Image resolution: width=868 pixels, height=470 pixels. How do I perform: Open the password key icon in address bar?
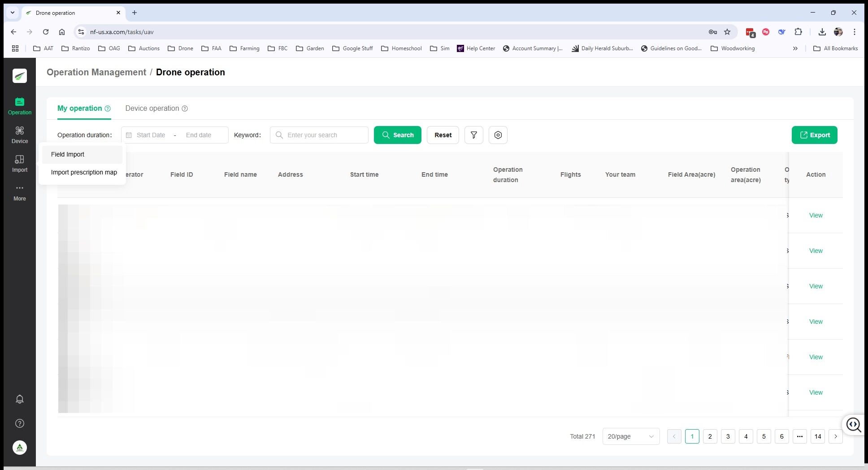click(x=713, y=32)
